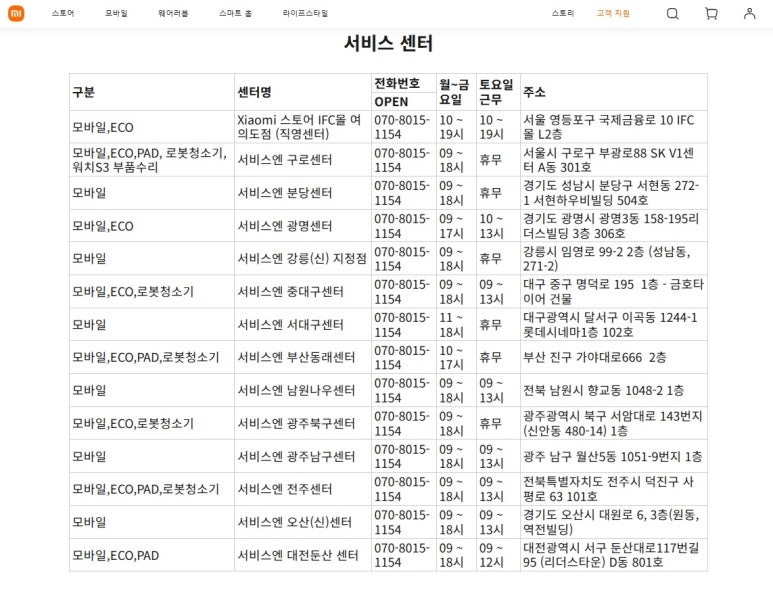Select the 오산시 대원로 address cell
This screenshot has width=773, height=589.
click(x=614, y=522)
